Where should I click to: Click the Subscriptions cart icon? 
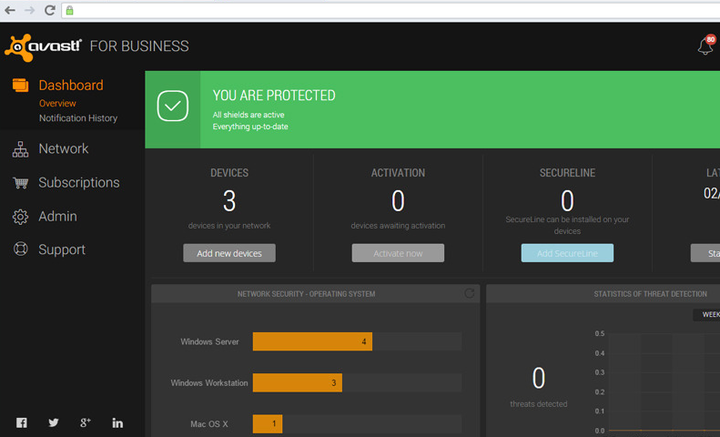click(20, 183)
